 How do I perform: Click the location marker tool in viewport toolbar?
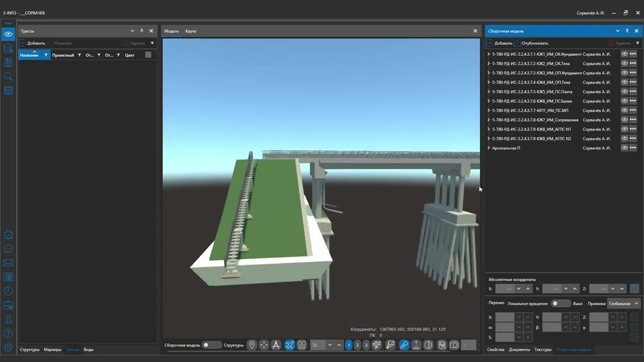click(252, 345)
